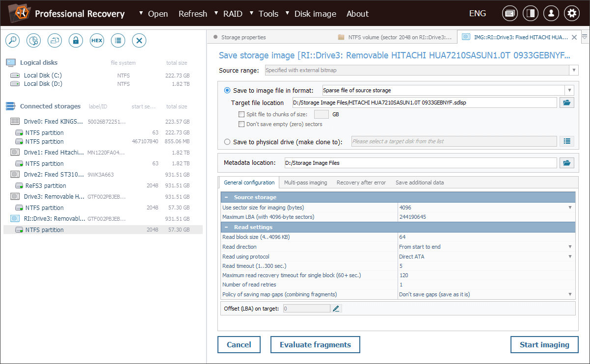Open the Tools menu
Image resolution: width=590 pixels, height=364 pixels.
pos(268,14)
